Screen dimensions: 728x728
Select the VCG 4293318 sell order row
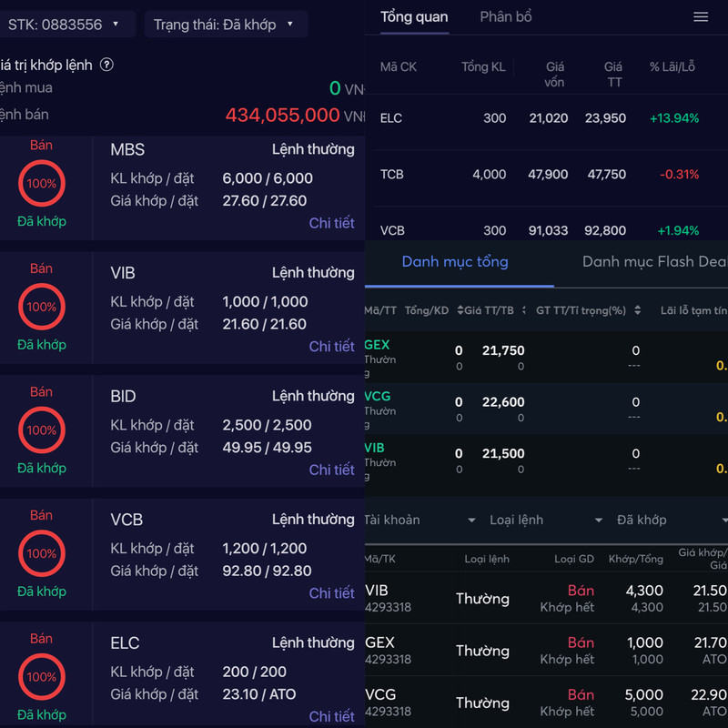547,703
